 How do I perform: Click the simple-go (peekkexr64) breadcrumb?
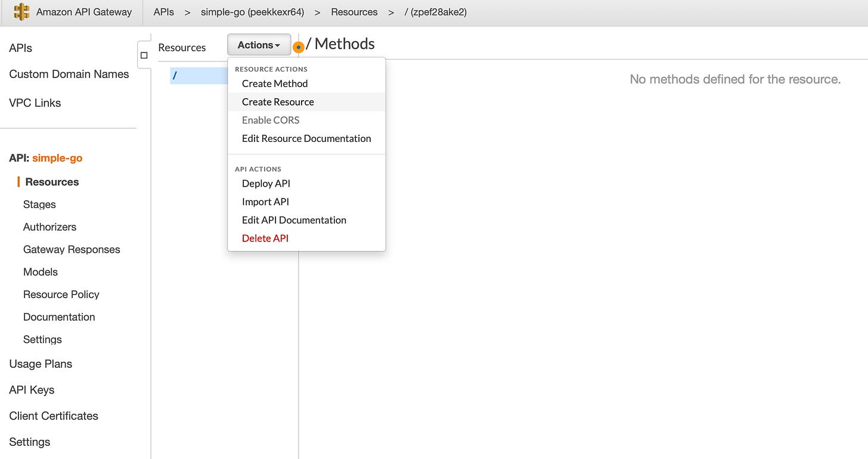coord(252,12)
